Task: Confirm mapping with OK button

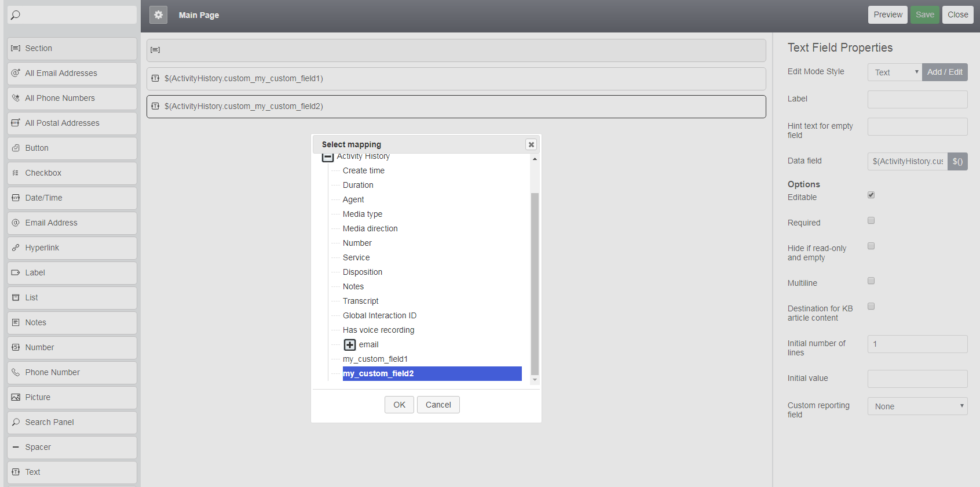Action: coord(399,405)
